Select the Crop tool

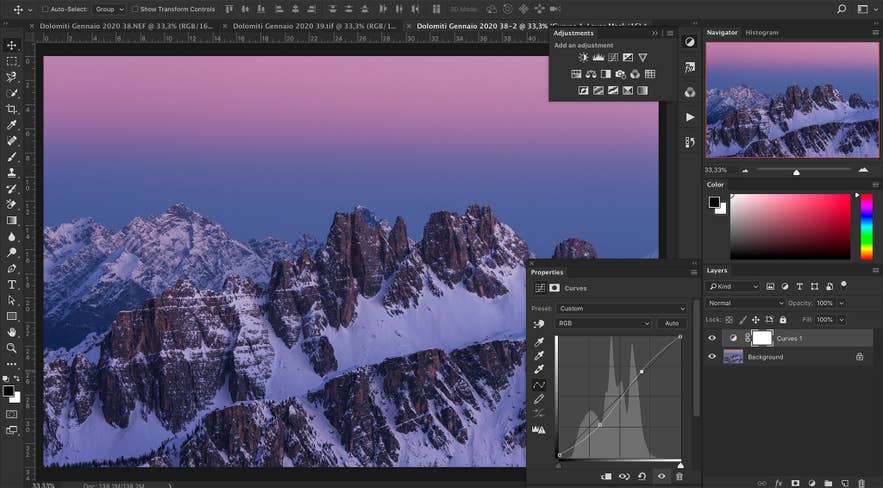tap(11, 109)
